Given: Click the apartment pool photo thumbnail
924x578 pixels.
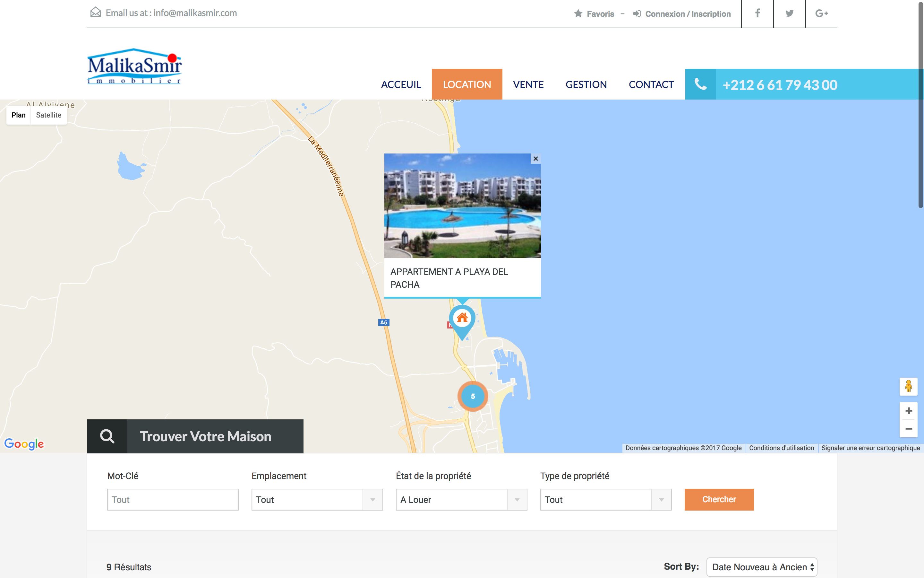Looking at the screenshot, I should (x=462, y=206).
